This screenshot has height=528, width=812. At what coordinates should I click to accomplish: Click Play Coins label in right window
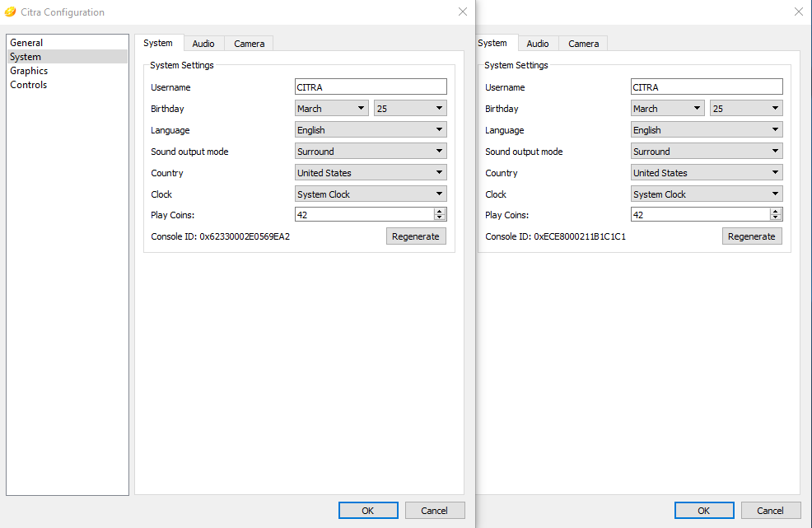(x=506, y=215)
